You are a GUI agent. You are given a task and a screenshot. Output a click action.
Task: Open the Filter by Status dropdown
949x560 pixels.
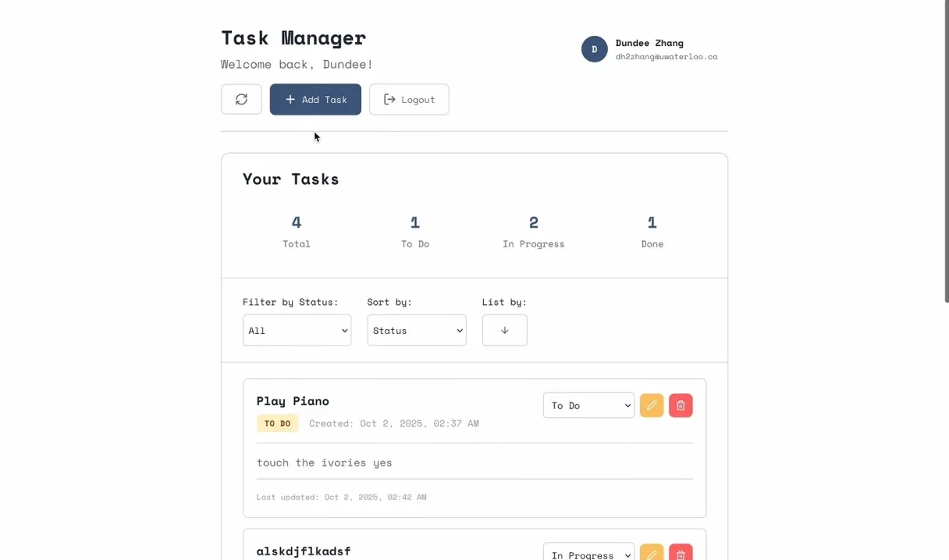(x=297, y=330)
